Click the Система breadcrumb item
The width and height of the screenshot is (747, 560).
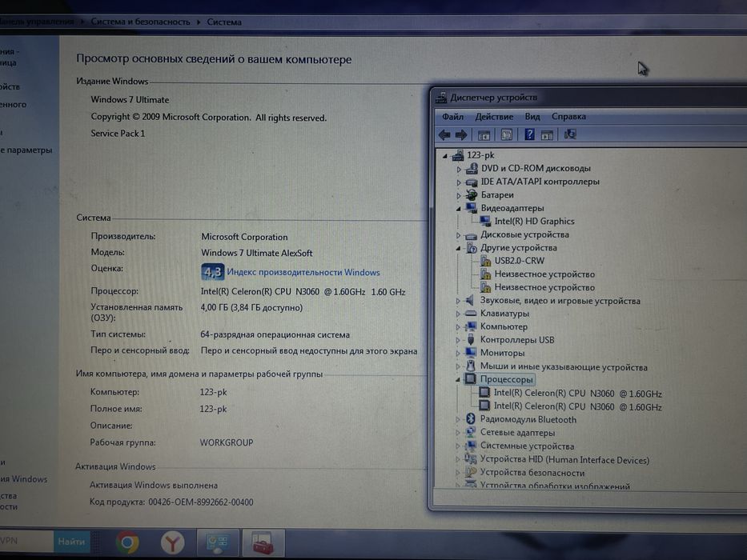point(224,22)
